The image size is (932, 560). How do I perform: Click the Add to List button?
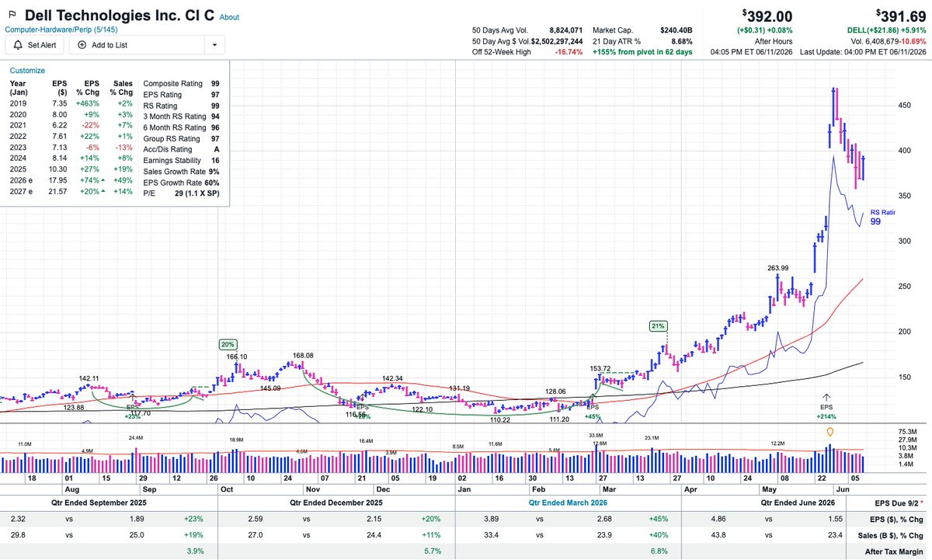click(x=137, y=45)
